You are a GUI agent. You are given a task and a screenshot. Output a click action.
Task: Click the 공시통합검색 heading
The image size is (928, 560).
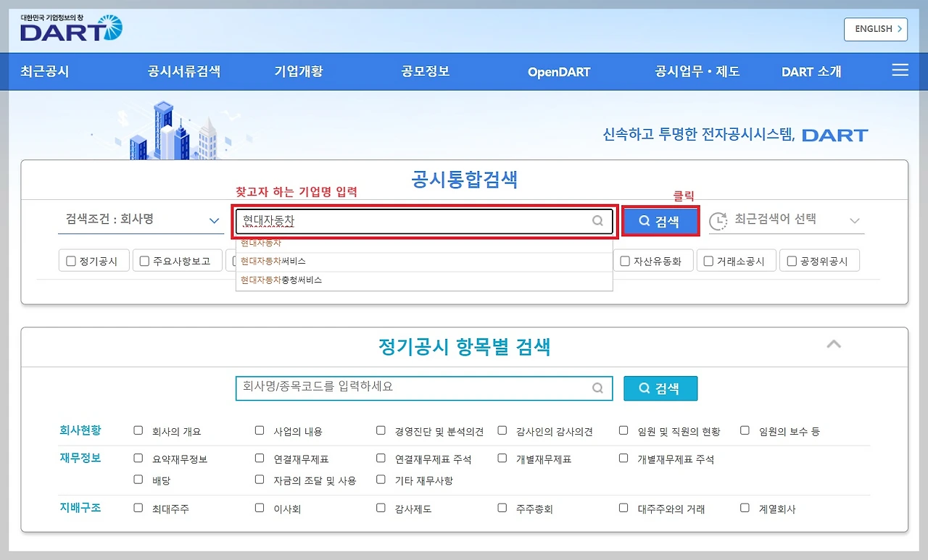465,179
